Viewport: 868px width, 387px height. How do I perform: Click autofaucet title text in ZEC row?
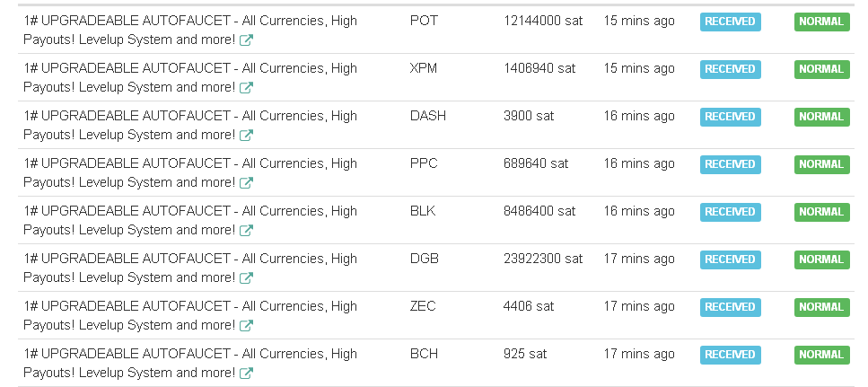[x=190, y=315]
